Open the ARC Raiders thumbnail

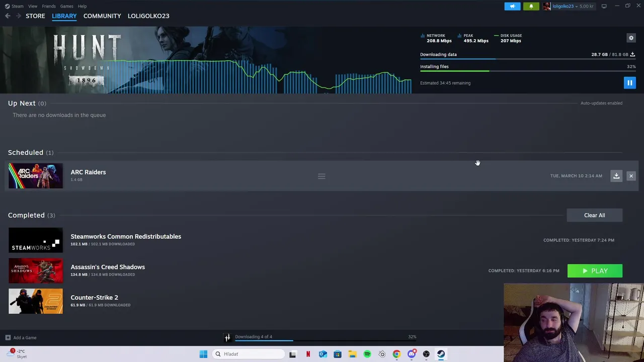point(36,176)
